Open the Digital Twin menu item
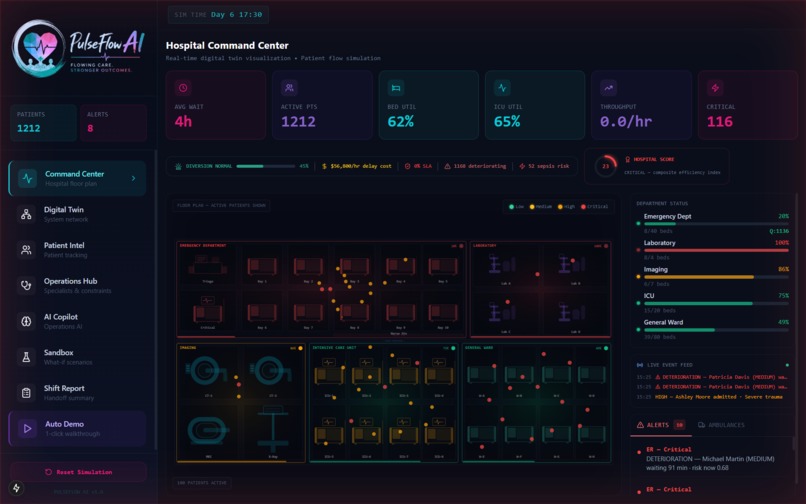 click(78, 214)
